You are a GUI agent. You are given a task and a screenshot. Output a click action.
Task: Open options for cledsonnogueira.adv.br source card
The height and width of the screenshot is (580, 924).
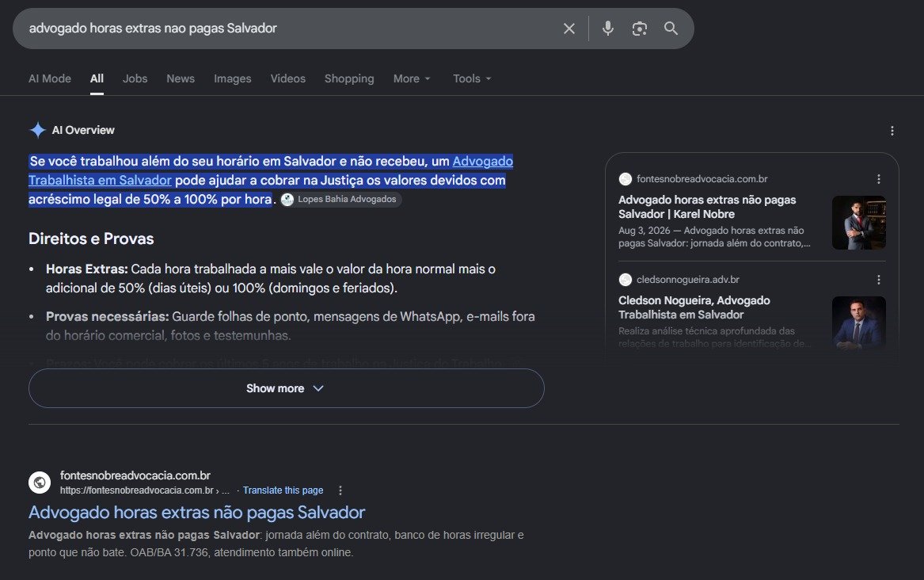878,280
